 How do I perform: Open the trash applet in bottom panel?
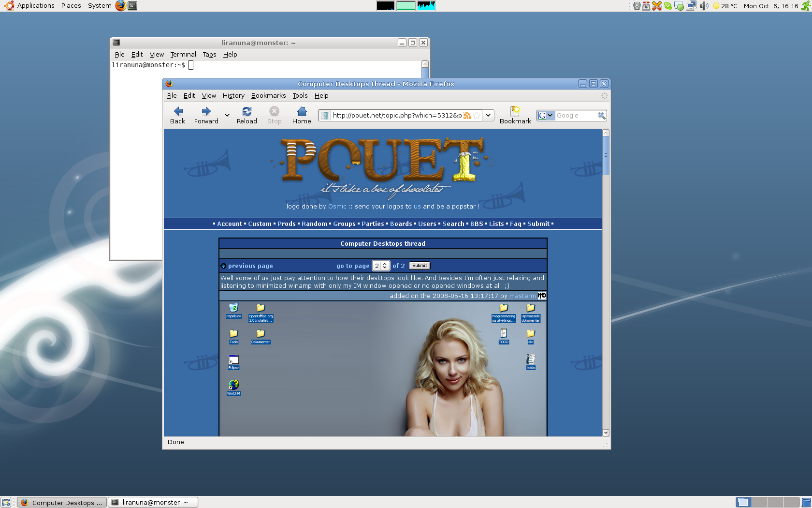click(806, 502)
